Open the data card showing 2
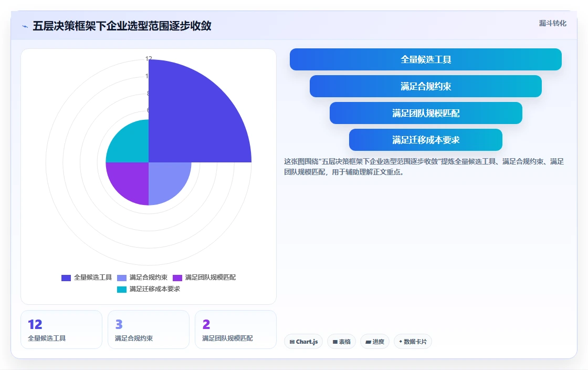Viewport: 588px width, 370px height. click(236, 330)
